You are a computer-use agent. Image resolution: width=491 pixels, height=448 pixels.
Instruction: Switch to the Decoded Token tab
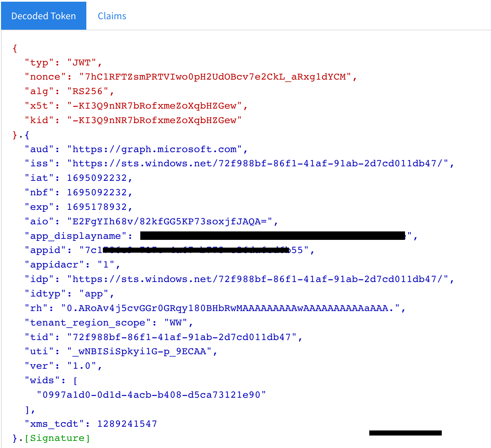pyautogui.click(x=44, y=16)
